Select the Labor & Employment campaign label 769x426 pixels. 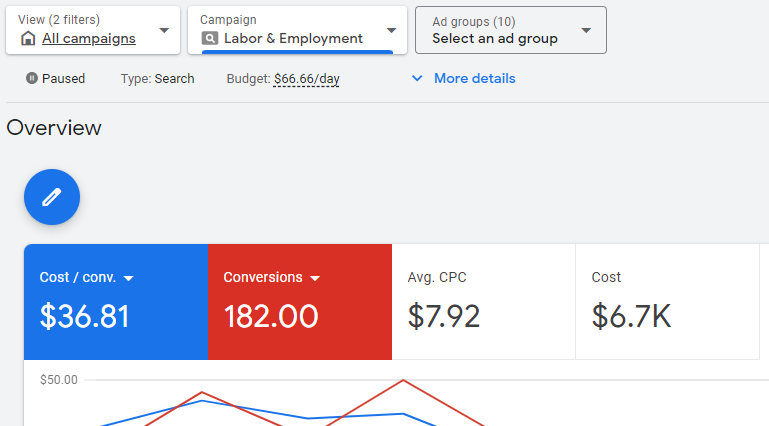click(x=293, y=38)
